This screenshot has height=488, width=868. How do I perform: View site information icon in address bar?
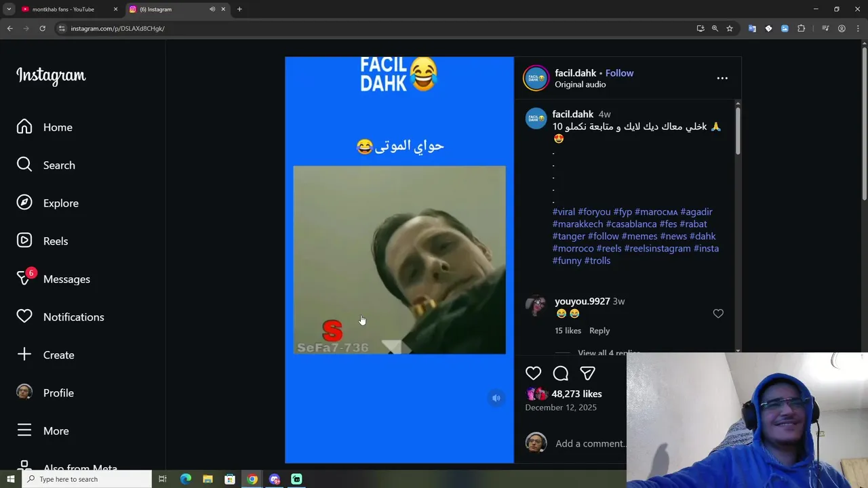(x=62, y=28)
